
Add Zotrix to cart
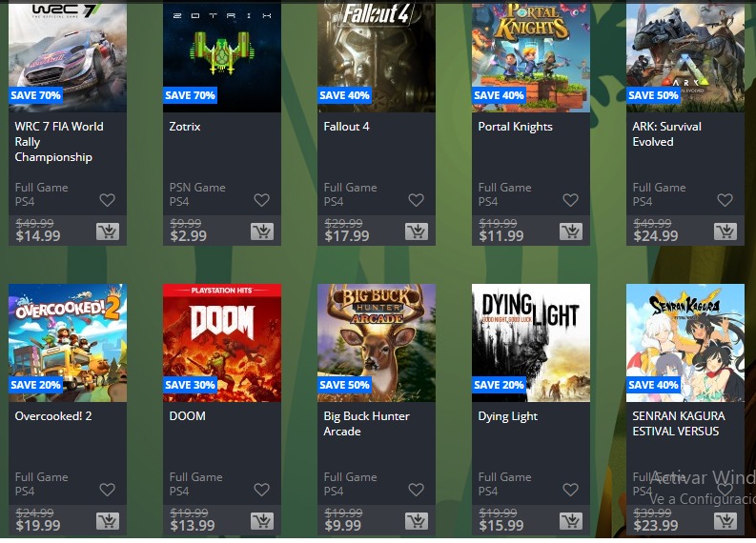pos(262,231)
